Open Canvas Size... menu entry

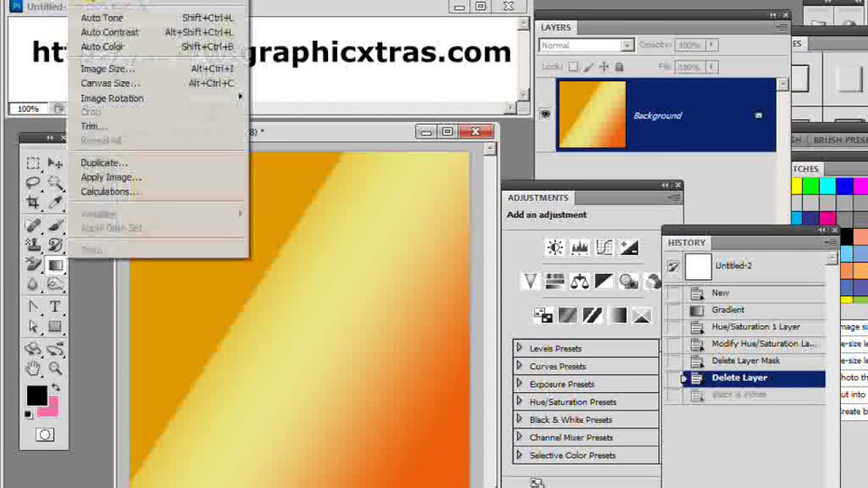[x=158, y=83]
